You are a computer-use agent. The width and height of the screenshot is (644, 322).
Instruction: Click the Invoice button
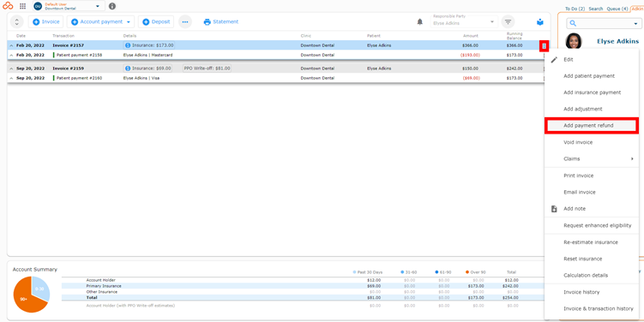pos(46,21)
